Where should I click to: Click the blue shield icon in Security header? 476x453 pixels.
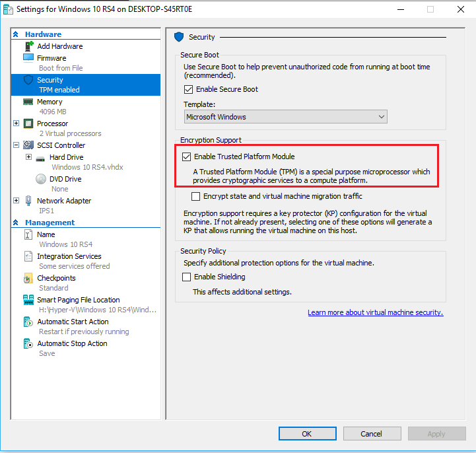pyautogui.click(x=179, y=37)
